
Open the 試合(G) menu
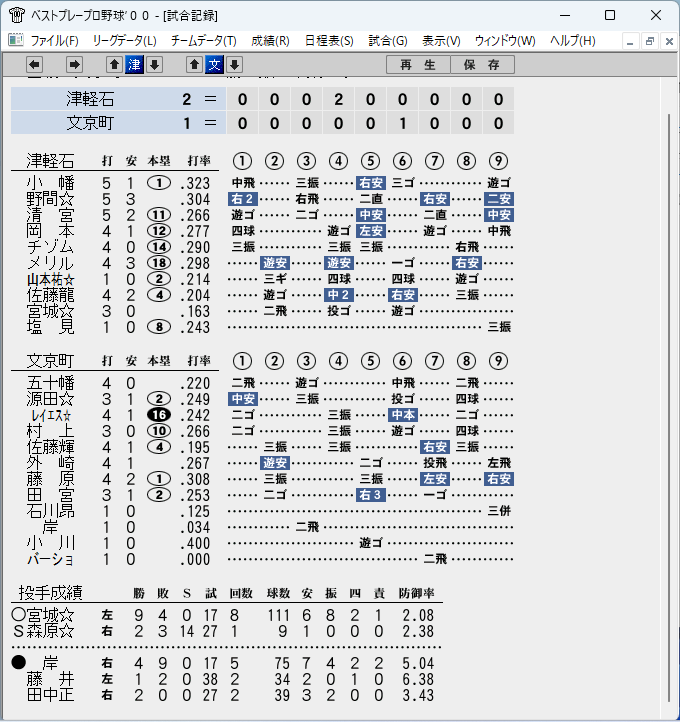pos(388,41)
